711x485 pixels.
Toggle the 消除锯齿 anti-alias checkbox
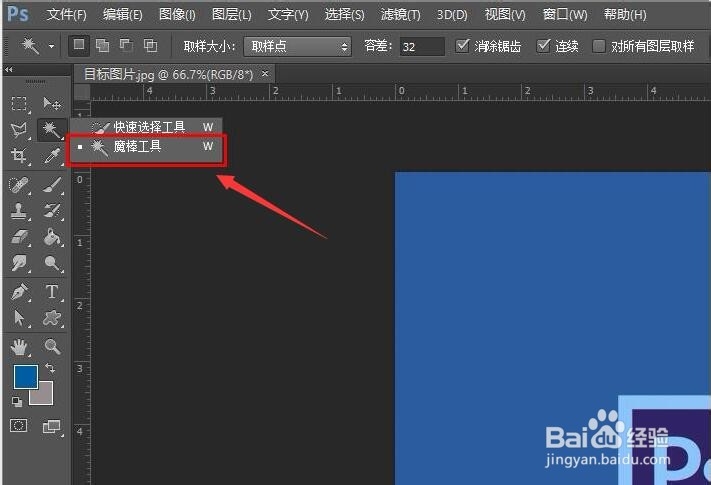pos(462,45)
